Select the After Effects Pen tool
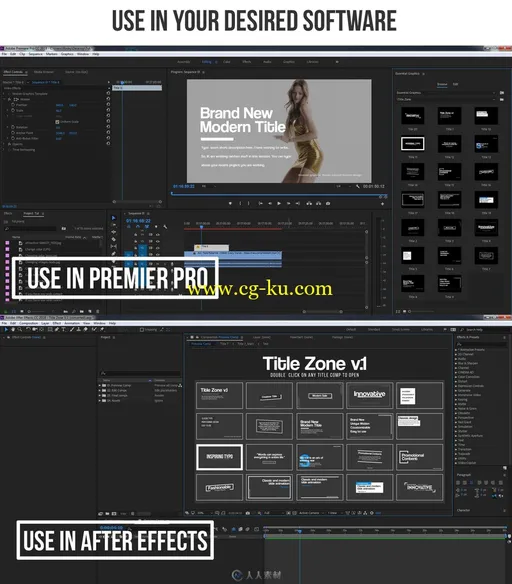The height and width of the screenshot is (584, 512). click(x=57, y=330)
